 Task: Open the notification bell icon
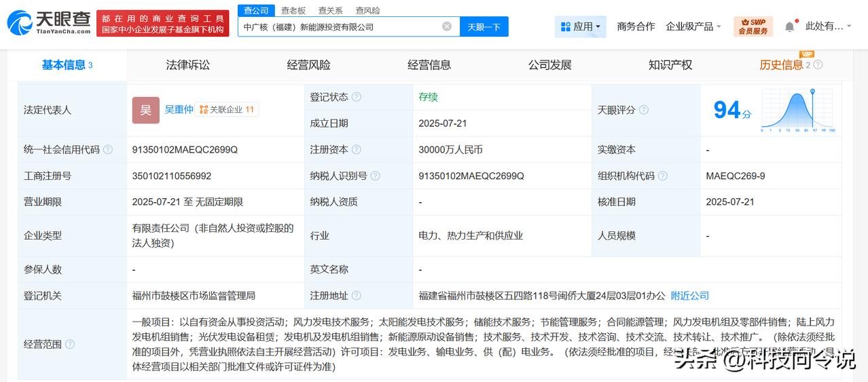[789, 26]
